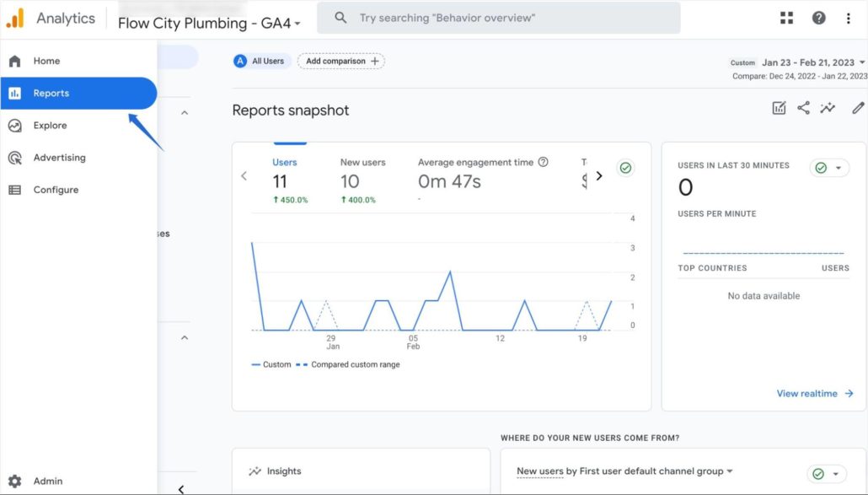Show next metrics with right chevron
This screenshot has height=495, width=868.
pos(599,176)
